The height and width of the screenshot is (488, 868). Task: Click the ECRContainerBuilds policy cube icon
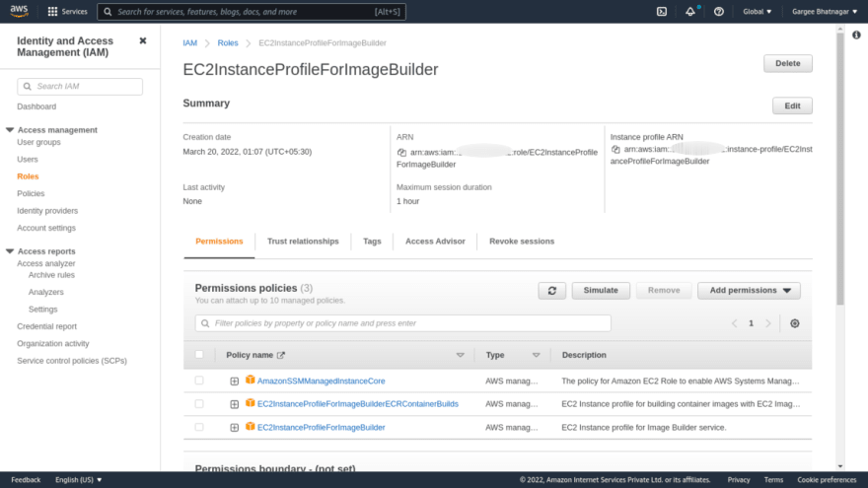251,403
